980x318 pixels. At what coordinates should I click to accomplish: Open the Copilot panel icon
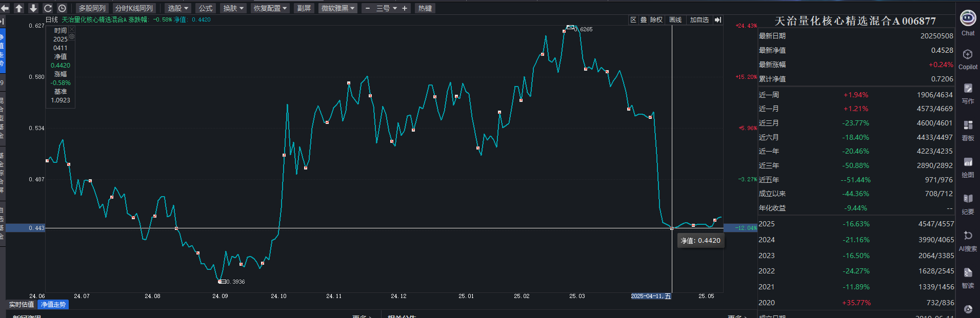tap(968, 55)
